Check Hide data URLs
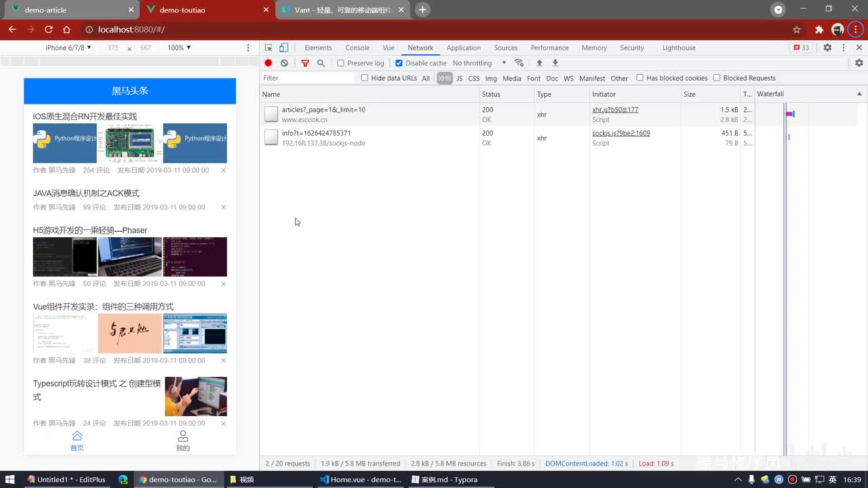Screen dimensions: 868x488 (x=364, y=78)
